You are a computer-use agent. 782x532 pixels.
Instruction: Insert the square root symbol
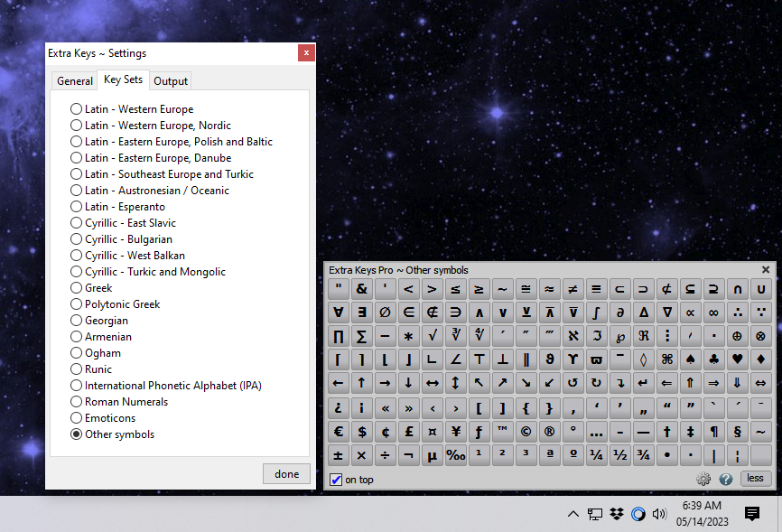pos(432,336)
